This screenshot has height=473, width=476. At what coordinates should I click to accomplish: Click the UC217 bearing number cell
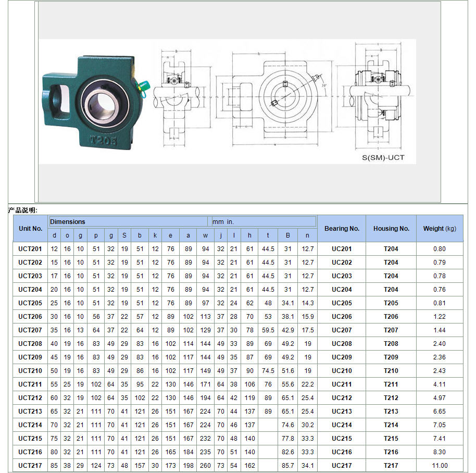coord(342,465)
